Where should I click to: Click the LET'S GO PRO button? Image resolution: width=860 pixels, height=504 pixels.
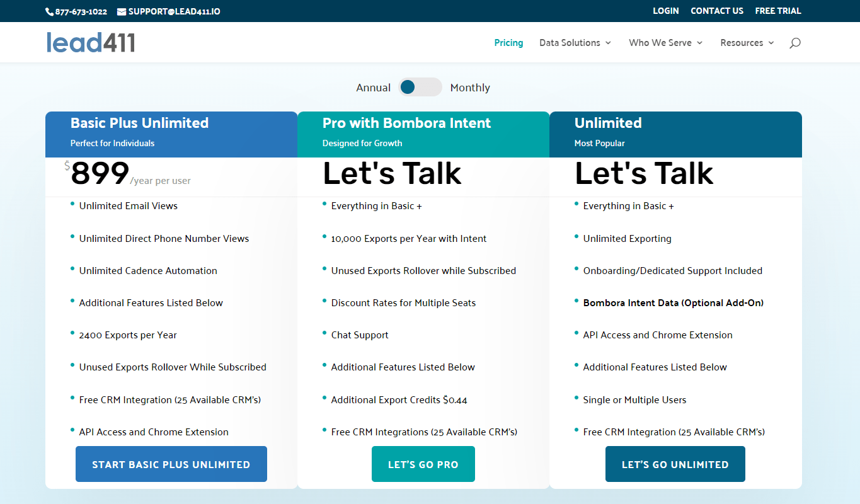coord(423,464)
